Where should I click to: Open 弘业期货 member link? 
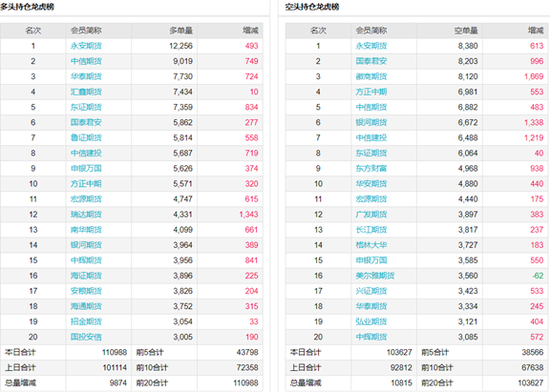371,322
